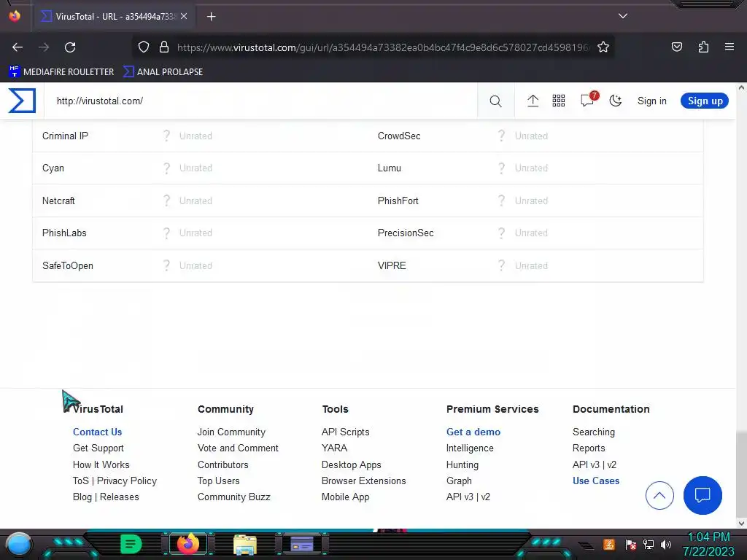The width and height of the screenshot is (747, 560).
Task: Open the upload file icon
Action: point(533,101)
